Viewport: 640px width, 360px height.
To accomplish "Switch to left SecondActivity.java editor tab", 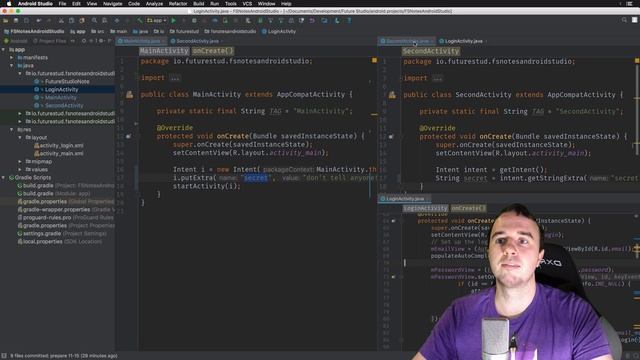I will (197, 41).
